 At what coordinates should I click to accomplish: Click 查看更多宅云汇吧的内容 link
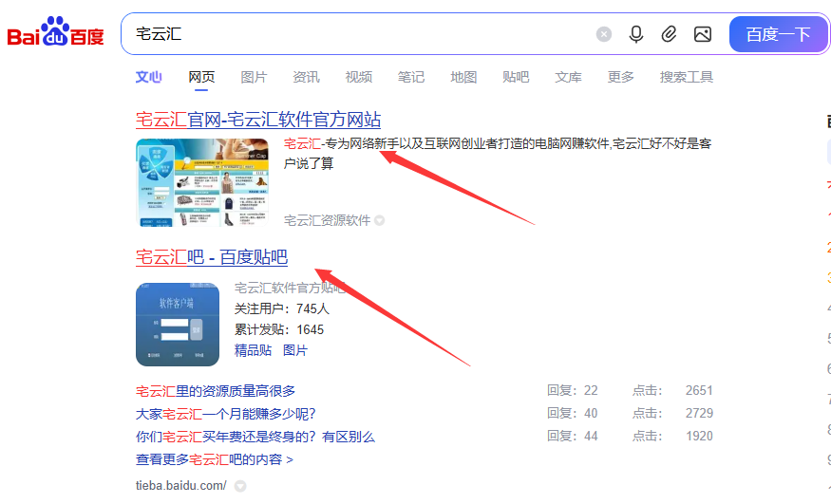click(x=214, y=459)
